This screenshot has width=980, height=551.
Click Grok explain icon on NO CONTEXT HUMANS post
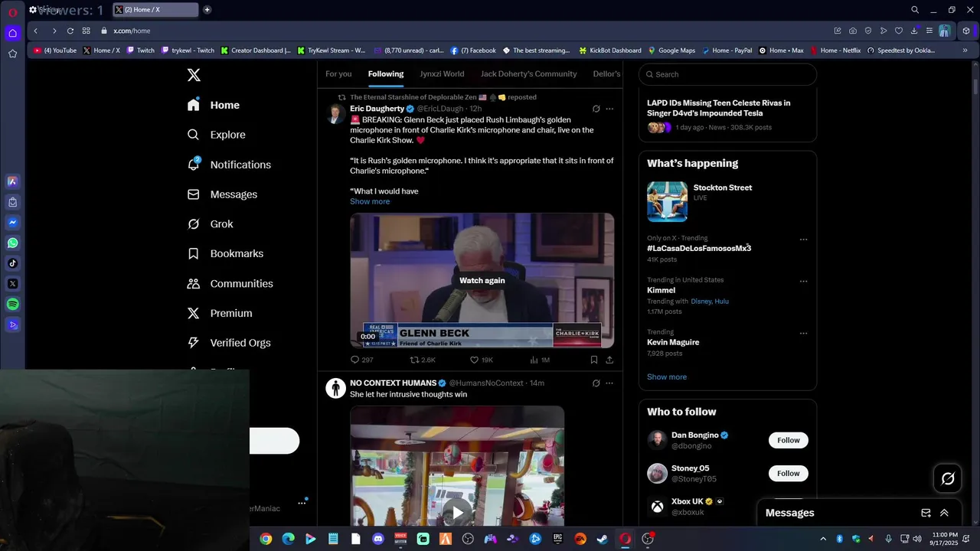596,383
